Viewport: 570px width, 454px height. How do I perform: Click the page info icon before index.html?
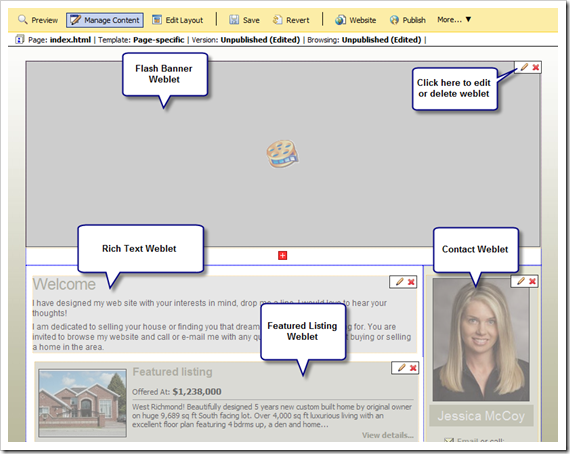pyautogui.click(x=20, y=39)
